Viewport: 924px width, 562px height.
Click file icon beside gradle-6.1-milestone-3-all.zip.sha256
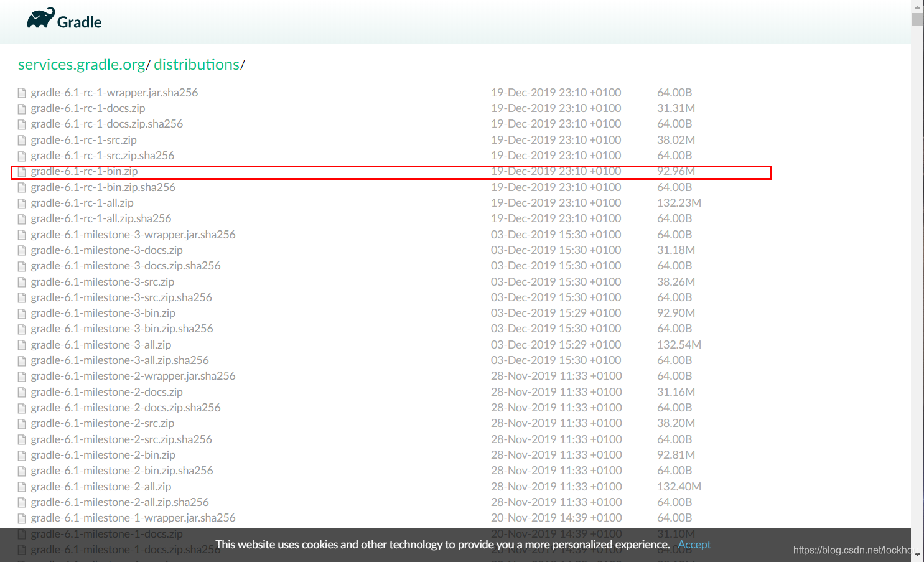[22, 361]
